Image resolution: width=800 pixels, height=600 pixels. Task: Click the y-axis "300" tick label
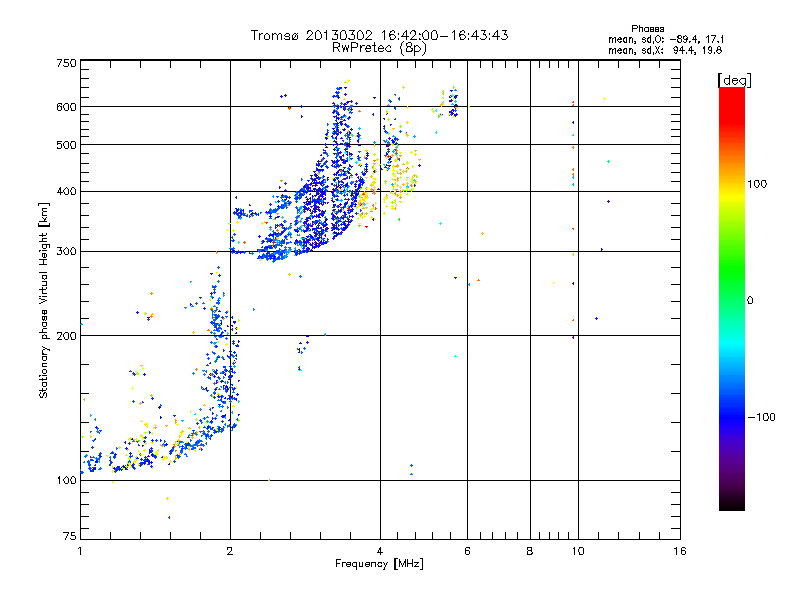pyautogui.click(x=66, y=252)
